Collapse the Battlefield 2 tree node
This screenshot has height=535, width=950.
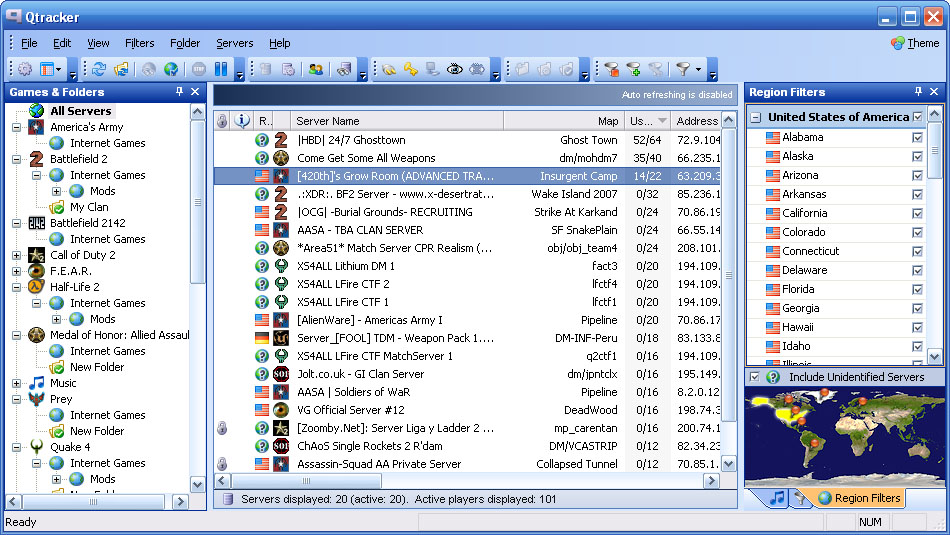(x=16, y=159)
